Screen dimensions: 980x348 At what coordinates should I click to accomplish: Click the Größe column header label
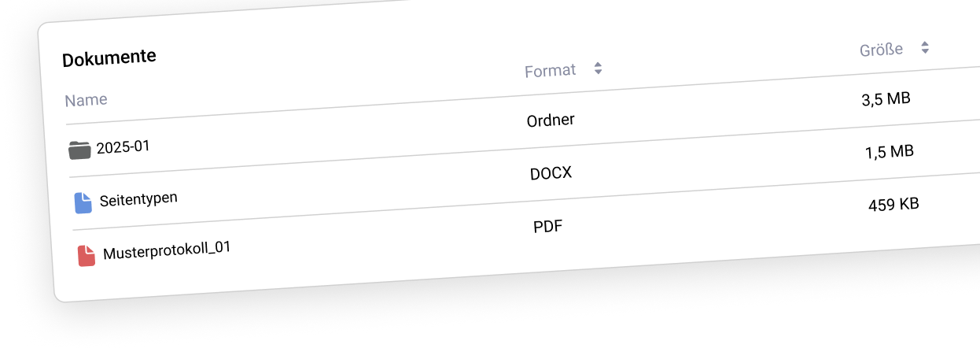[x=881, y=50]
